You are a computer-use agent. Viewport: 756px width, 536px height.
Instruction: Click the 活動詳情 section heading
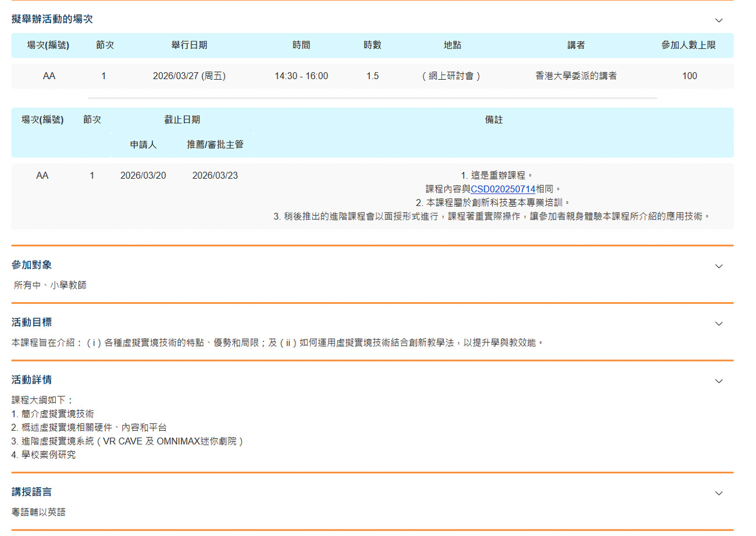click(x=32, y=380)
